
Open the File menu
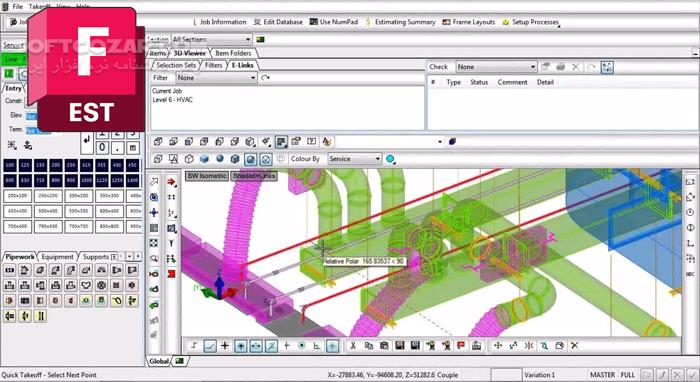tap(17, 6)
